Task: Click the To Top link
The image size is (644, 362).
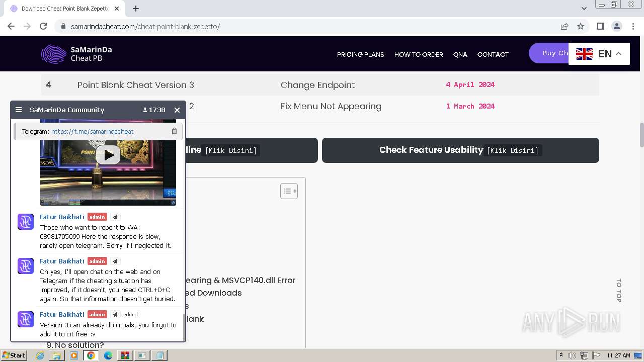Action: point(619,290)
